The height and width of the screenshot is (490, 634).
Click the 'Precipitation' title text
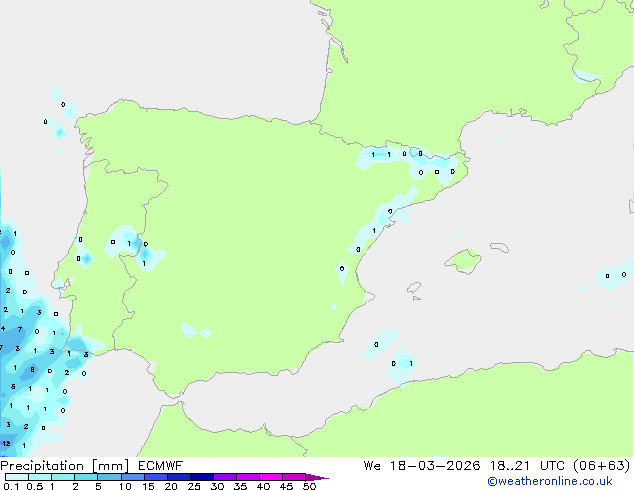pos(42,466)
